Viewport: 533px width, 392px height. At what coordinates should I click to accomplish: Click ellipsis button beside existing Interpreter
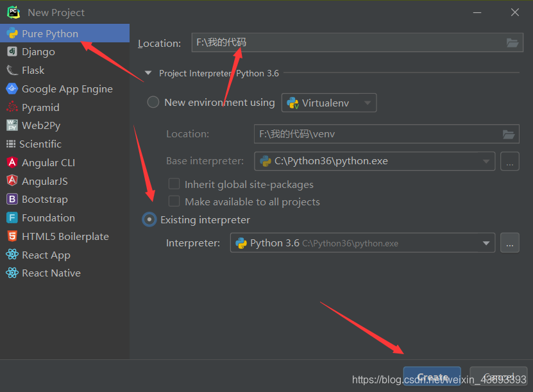tap(509, 243)
